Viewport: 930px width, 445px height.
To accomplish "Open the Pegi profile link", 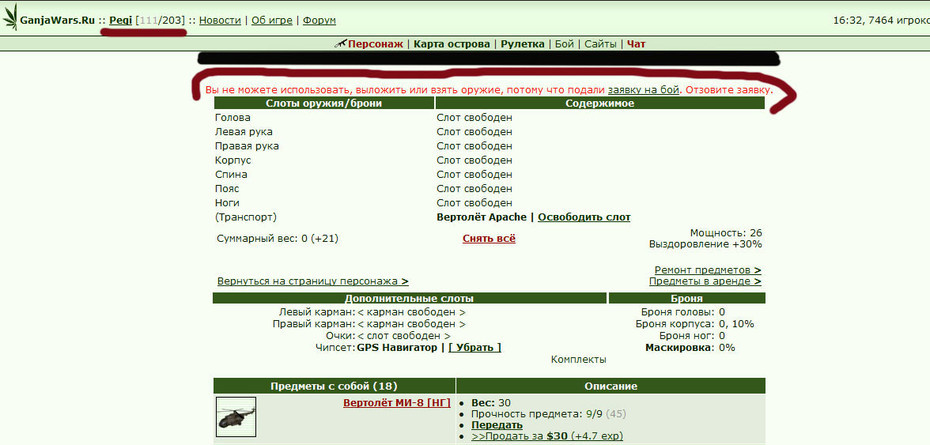I will [120, 20].
